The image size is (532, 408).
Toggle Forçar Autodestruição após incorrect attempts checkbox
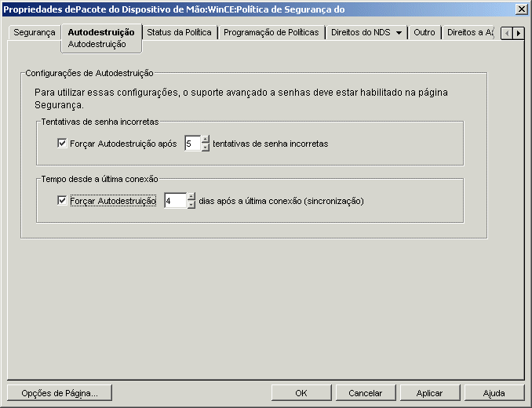[62, 143]
